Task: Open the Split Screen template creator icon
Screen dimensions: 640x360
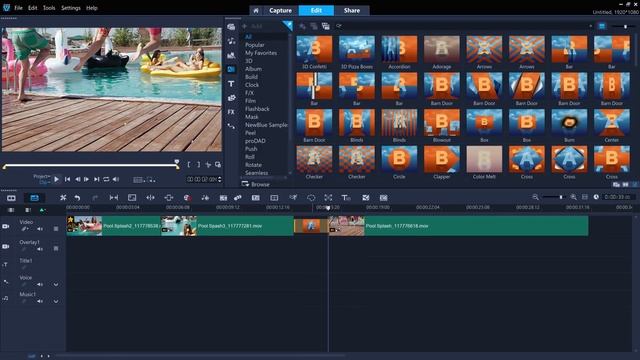Action: click(274, 198)
